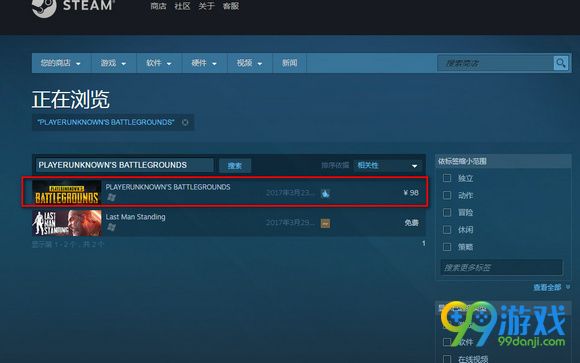Open 社区 in top header menu
Image resolution: width=580 pixels, height=363 pixels.
[x=182, y=6]
